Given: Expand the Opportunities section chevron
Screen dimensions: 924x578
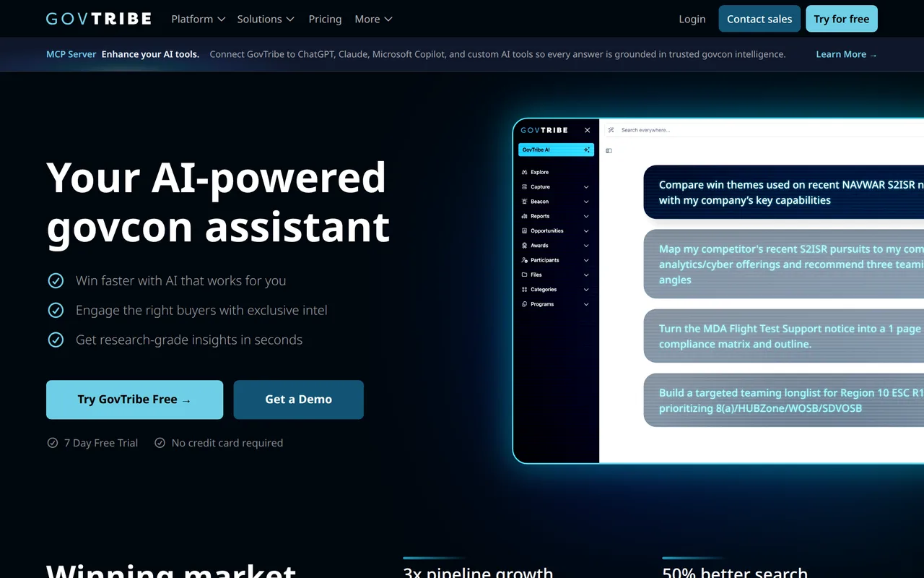Looking at the screenshot, I should coord(586,231).
